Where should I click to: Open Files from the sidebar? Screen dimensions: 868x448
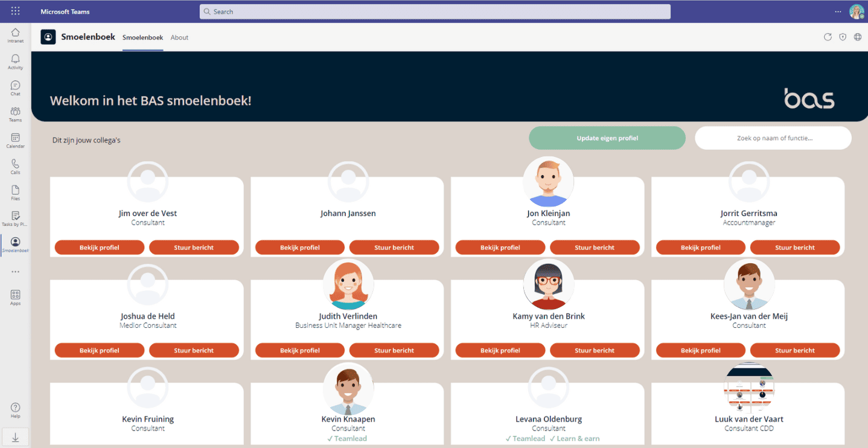[15, 193]
